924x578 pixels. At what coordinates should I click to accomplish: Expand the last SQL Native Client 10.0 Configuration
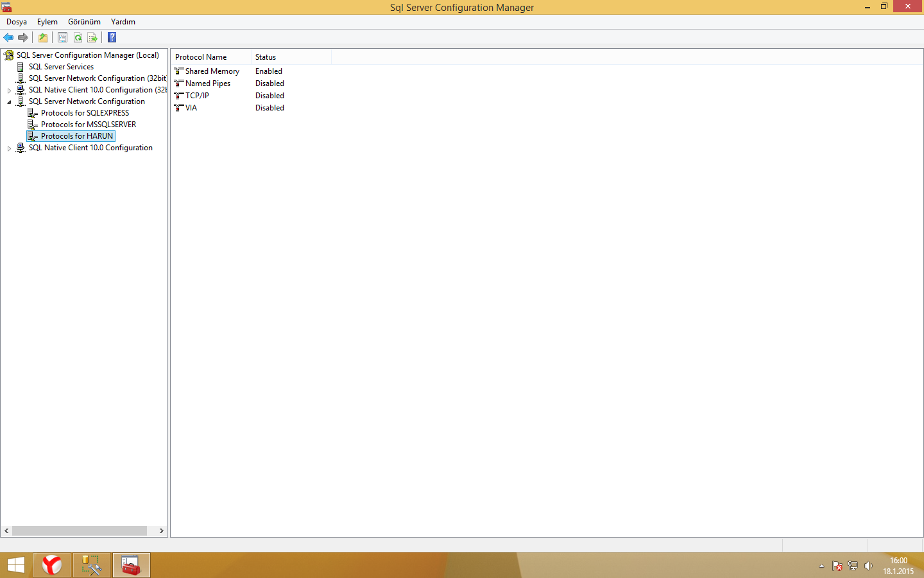pos(9,148)
